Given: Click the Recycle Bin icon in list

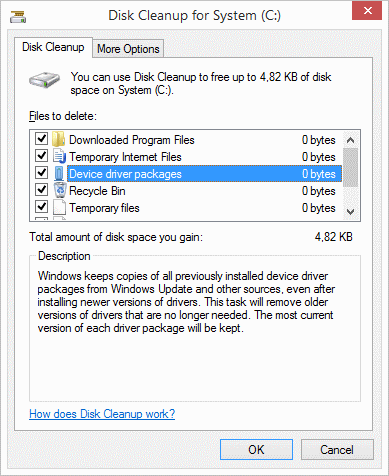Looking at the screenshot, I should tap(60, 190).
